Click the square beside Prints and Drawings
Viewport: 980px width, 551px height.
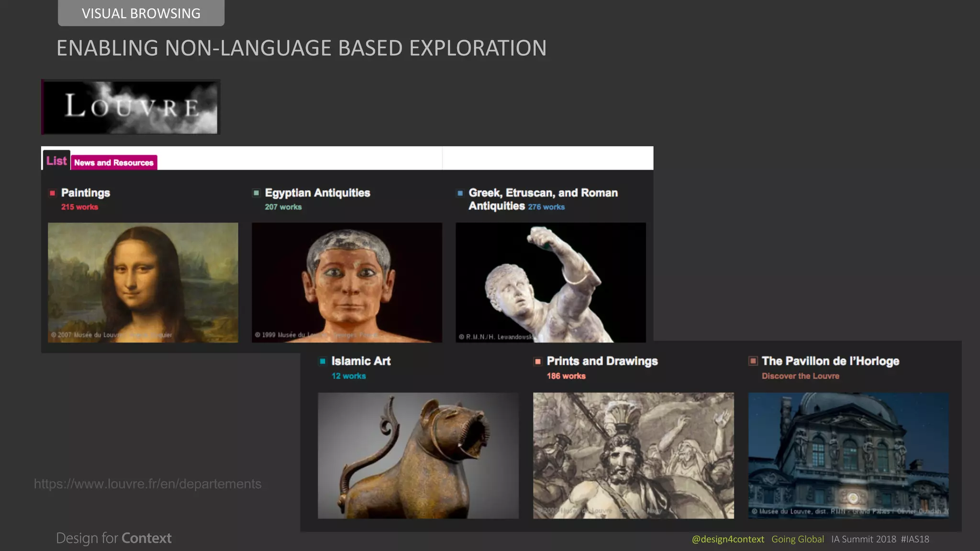(x=538, y=361)
